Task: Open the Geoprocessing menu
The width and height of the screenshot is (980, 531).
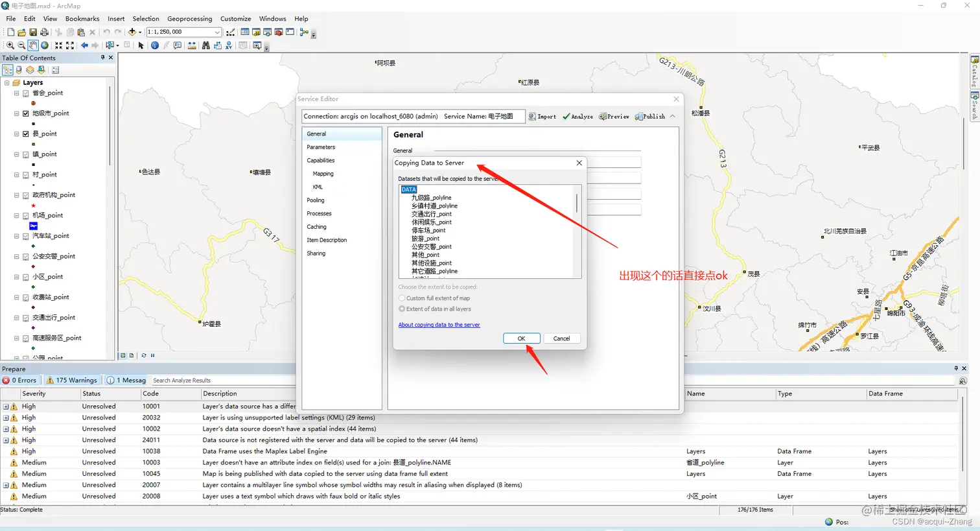Action: pyautogui.click(x=189, y=19)
